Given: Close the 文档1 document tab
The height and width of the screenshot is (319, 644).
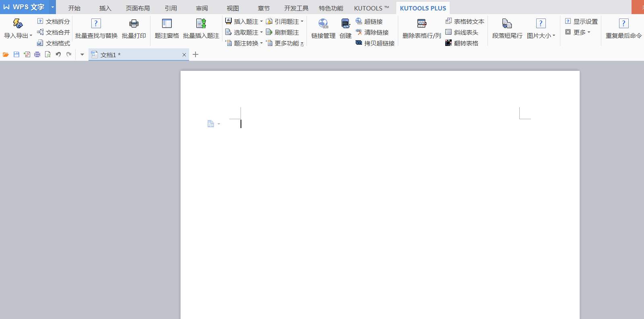Looking at the screenshot, I should click(x=184, y=55).
